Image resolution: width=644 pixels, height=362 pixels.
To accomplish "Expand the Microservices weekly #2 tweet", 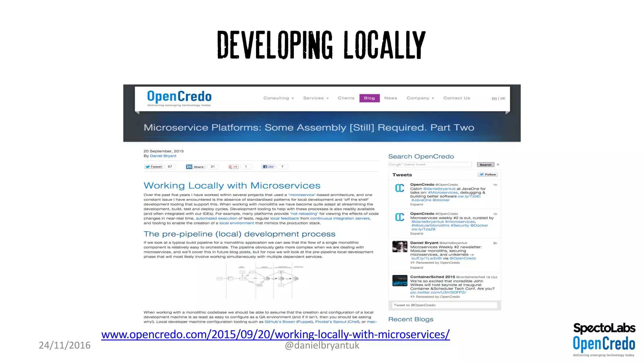I will (x=417, y=234).
